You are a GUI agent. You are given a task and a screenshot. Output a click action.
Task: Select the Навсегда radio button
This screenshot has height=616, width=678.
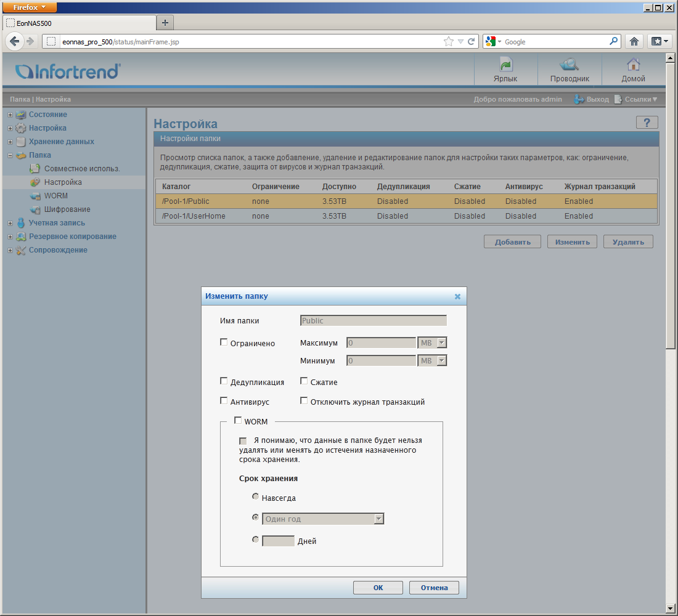pos(256,496)
